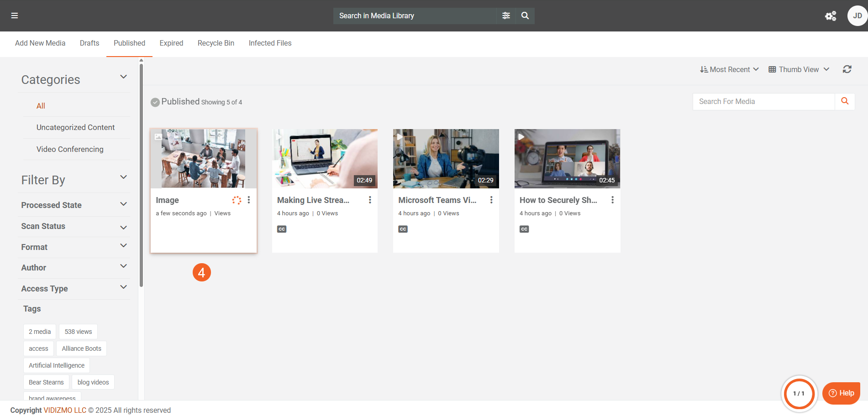Select the All category filter
This screenshot has height=416, width=868.
click(x=41, y=106)
